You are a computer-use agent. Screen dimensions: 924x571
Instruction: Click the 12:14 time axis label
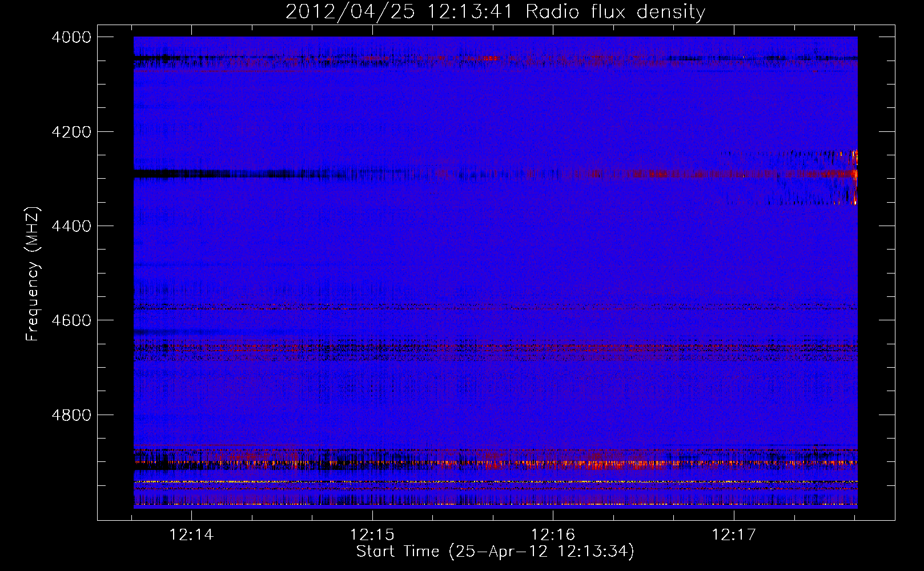coord(191,534)
